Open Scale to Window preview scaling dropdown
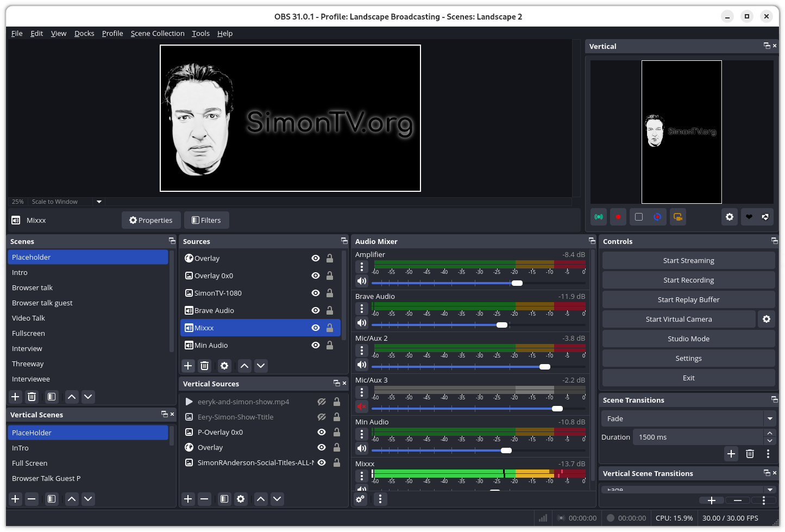 pos(66,202)
